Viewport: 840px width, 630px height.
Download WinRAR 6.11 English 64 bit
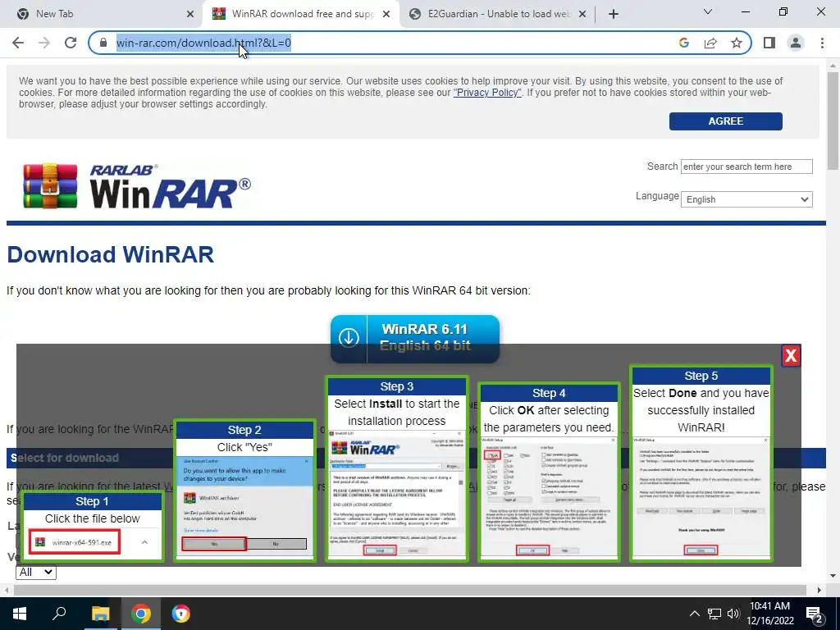[x=414, y=338]
